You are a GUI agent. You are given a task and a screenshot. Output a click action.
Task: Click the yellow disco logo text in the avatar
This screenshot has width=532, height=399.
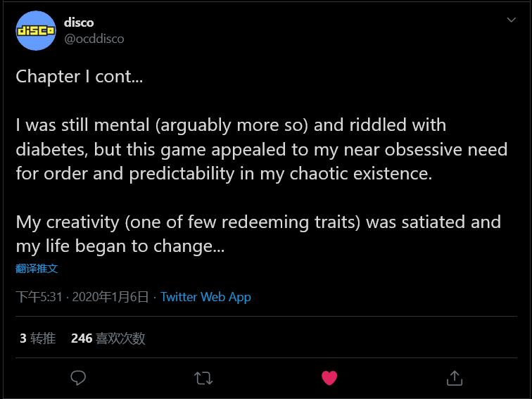tap(36, 31)
